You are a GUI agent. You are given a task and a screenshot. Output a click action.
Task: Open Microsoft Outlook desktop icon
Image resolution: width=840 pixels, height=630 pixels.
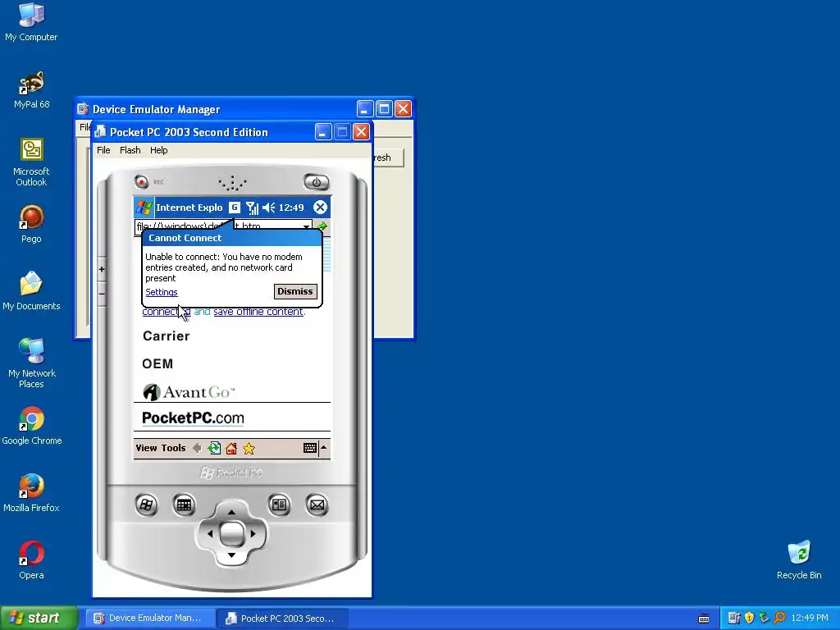[31, 162]
